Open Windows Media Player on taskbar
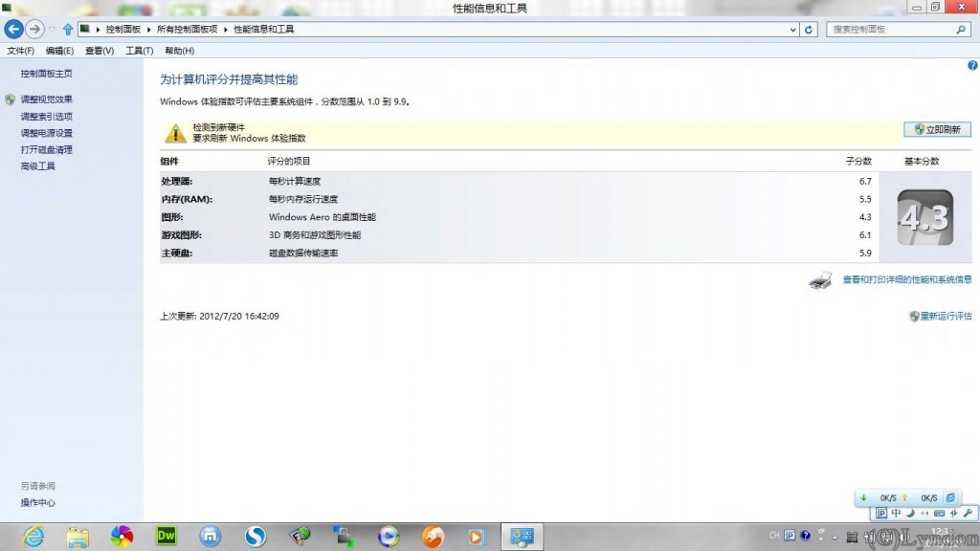This screenshot has width=980, height=551. 389,536
